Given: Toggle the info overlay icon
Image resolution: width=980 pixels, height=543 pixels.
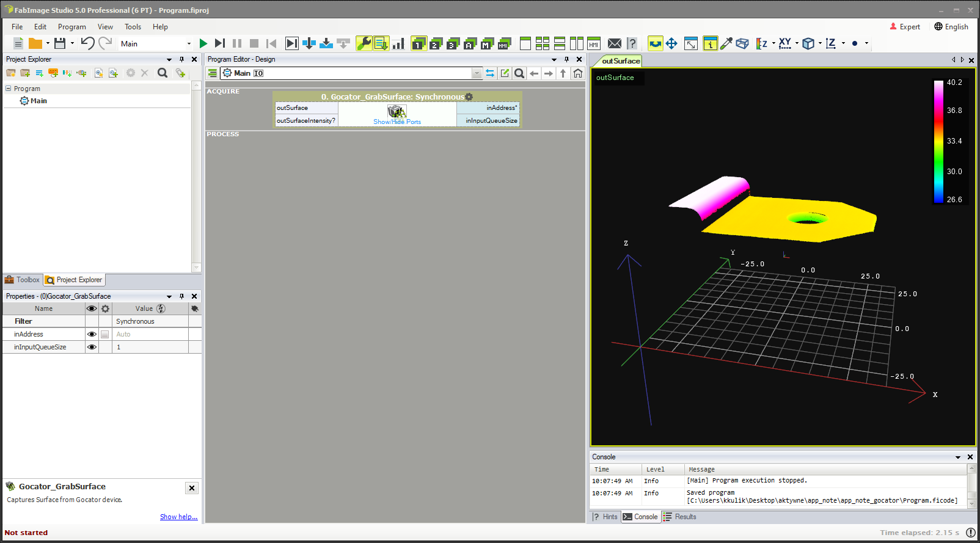Looking at the screenshot, I should (x=710, y=43).
